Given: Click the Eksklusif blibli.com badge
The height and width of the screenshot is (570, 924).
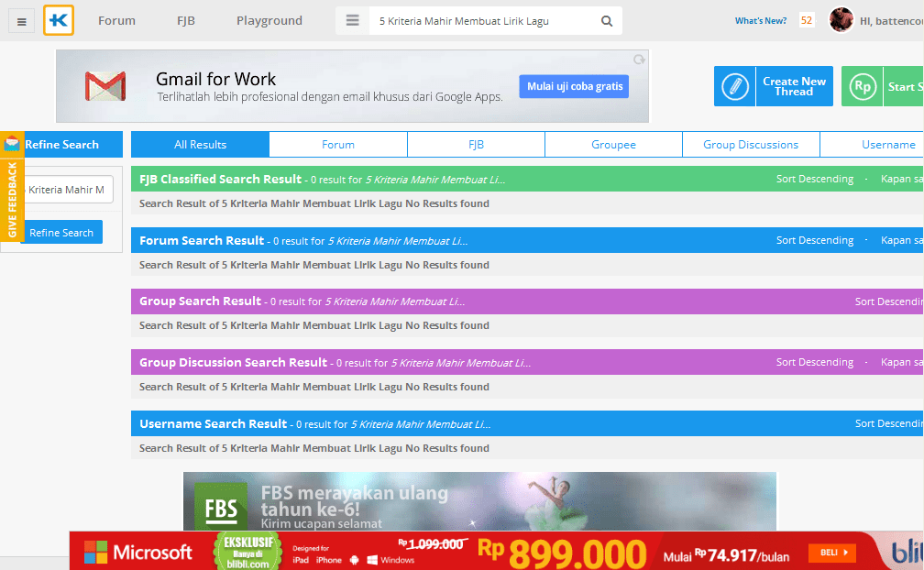Looking at the screenshot, I should [247, 551].
